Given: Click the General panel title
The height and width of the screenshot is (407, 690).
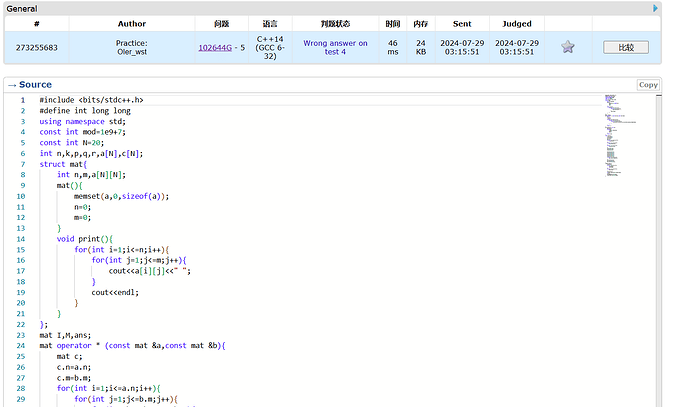Looking at the screenshot, I should [22, 9].
